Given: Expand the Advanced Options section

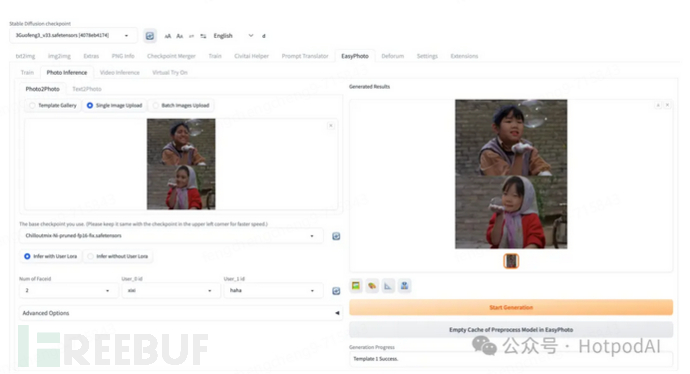Looking at the screenshot, I should tap(181, 313).
